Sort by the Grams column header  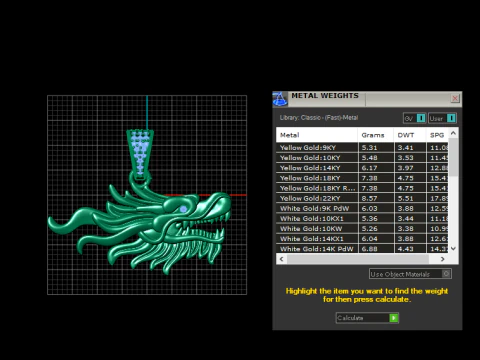[x=376, y=135]
